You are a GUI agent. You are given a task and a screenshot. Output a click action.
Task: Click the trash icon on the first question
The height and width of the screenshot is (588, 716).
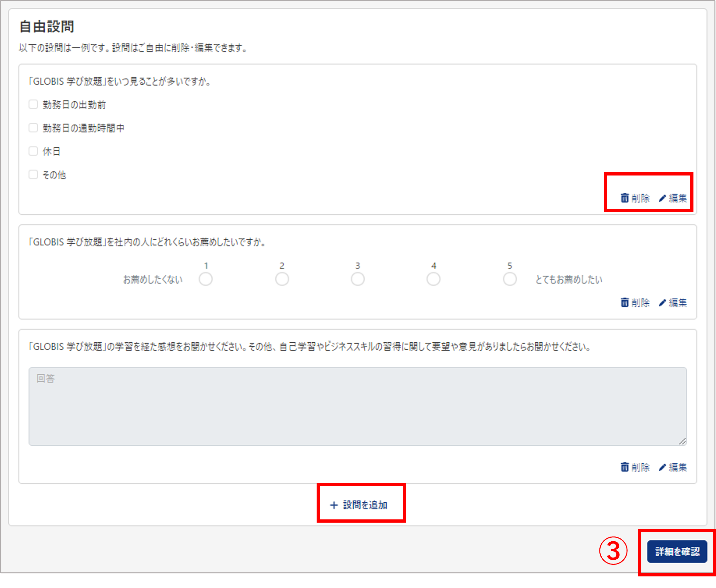point(625,198)
